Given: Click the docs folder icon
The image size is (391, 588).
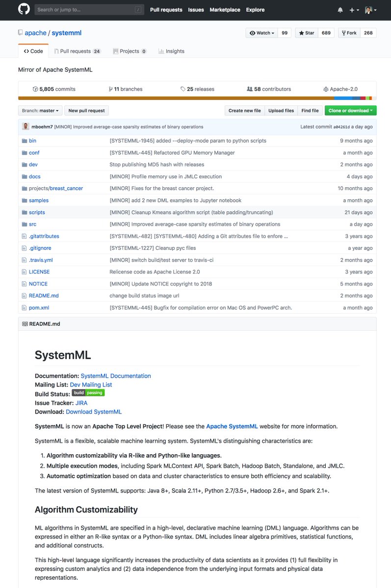Looking at the screenshot, I should click(x=25, y=176).
